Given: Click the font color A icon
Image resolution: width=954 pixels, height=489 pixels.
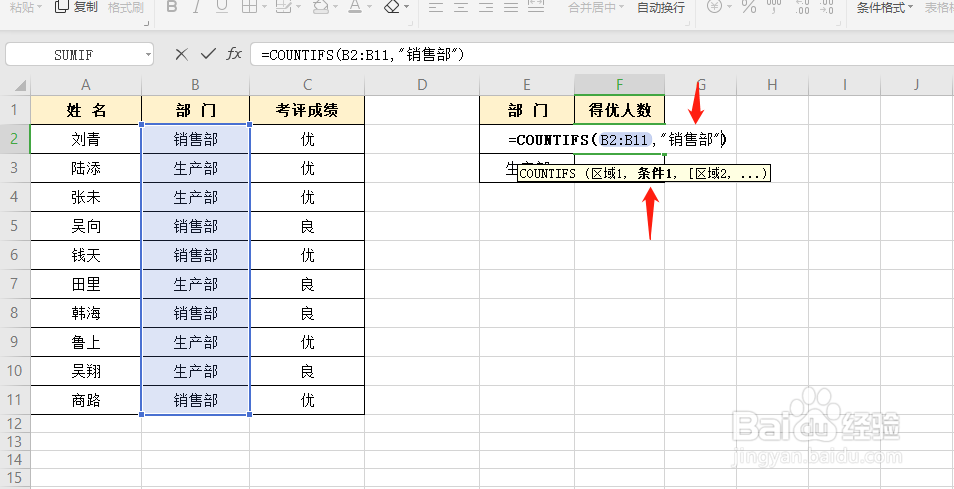Looking at the screenshot, I should (x=355, y=7).
